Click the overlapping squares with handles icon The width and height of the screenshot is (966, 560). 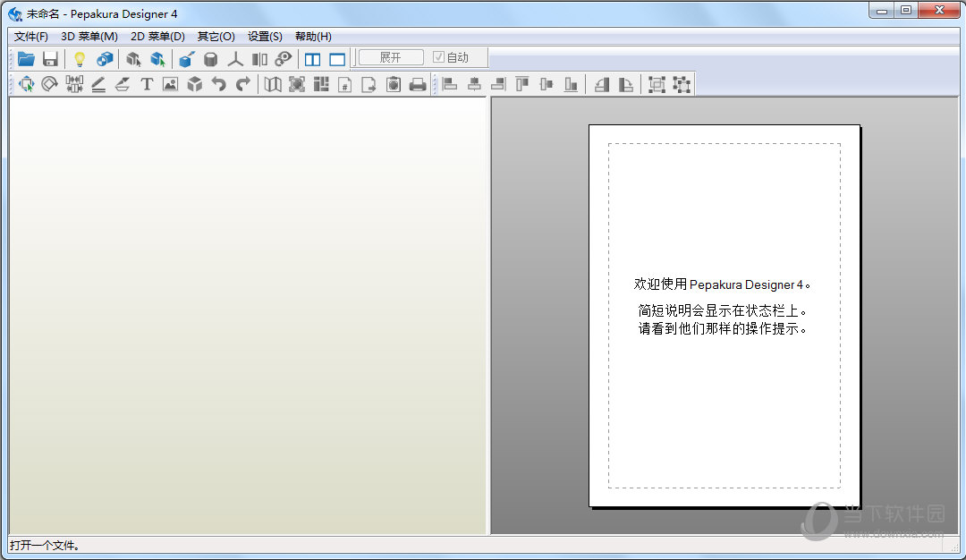pos(657,84)
